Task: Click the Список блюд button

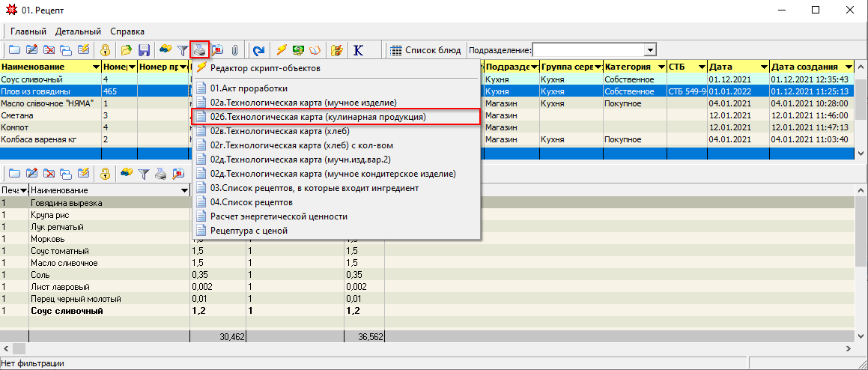Action: 426,50
